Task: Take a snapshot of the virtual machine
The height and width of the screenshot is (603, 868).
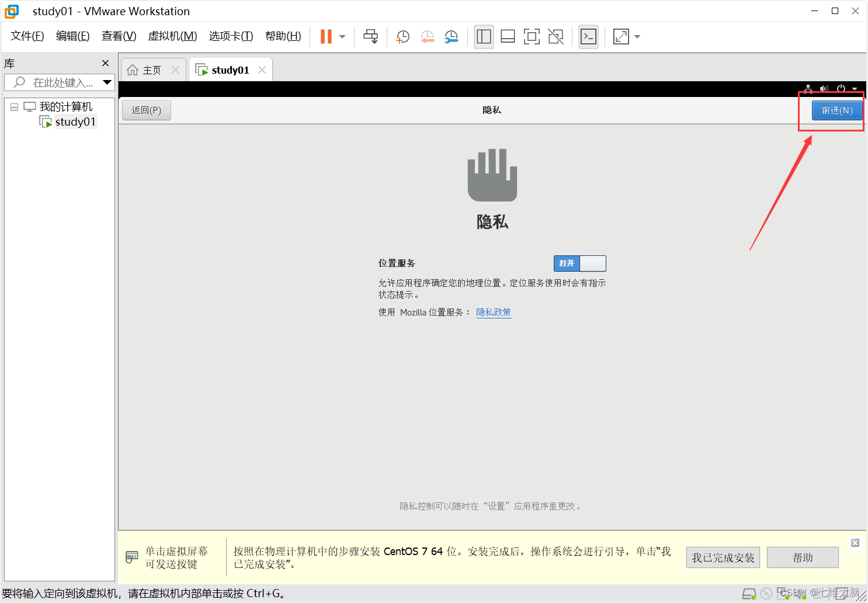Action: [x=402, y=37]
